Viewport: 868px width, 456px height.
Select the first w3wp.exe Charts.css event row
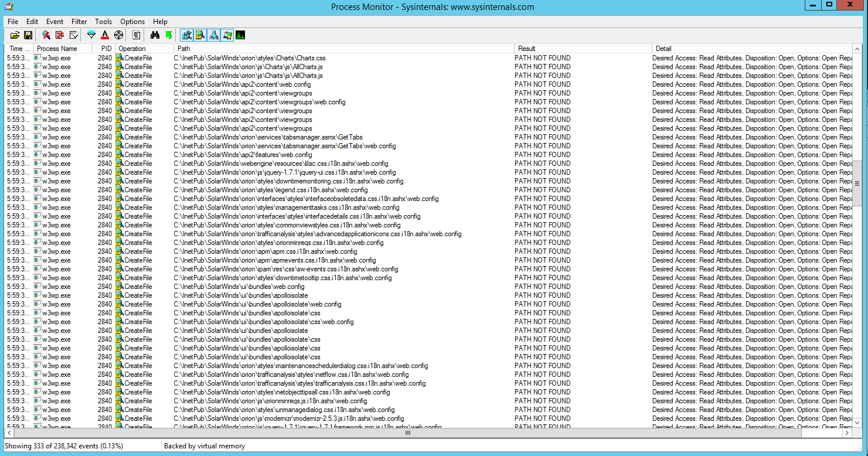[x=234, y=58]
